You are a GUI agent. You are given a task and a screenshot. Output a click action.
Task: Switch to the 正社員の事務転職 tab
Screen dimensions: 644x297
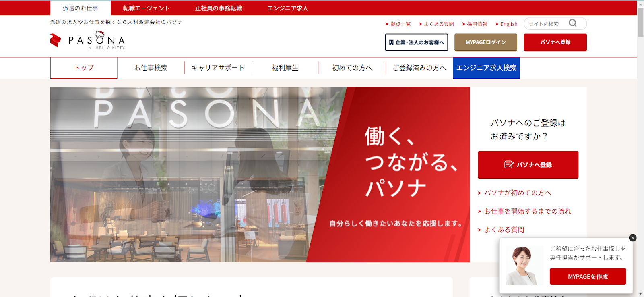(x=219, y=8)
